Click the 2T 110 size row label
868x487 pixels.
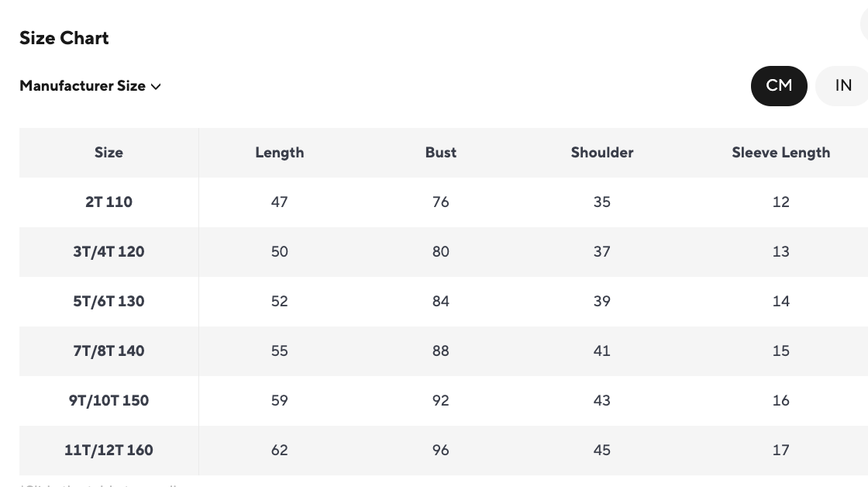(108, 202)
